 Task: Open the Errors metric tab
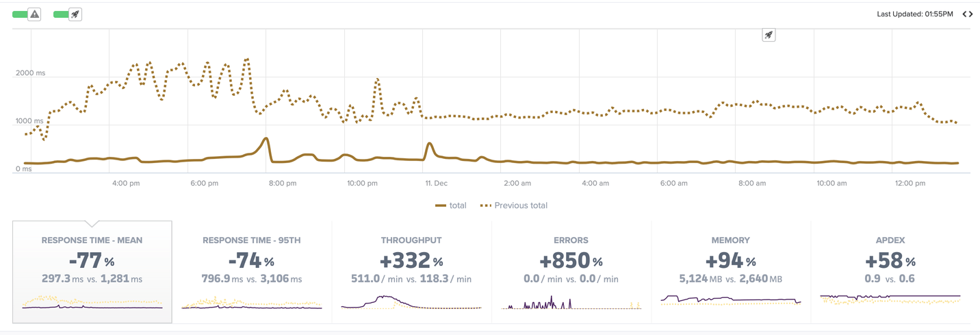[x=571, y=272]
